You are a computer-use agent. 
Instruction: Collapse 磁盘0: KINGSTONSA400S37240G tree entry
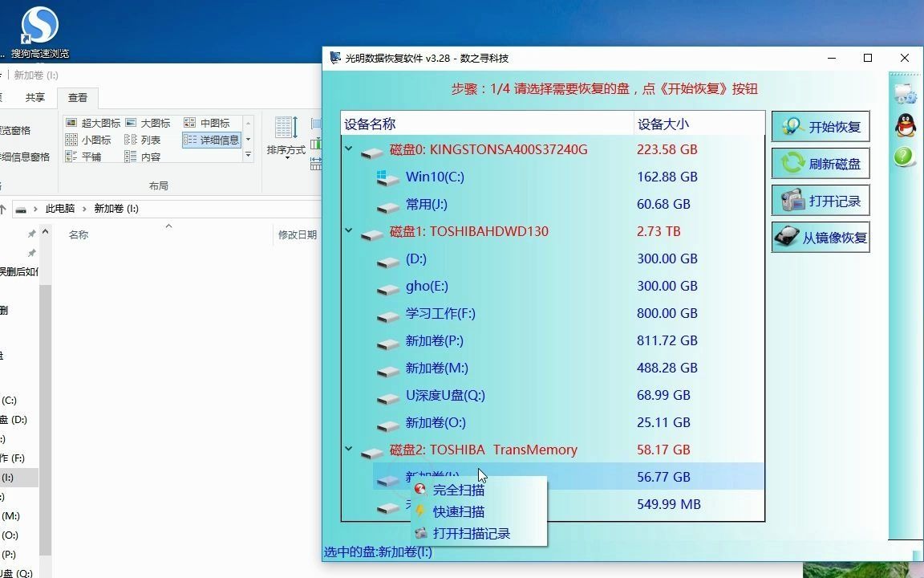coord(347,149)
